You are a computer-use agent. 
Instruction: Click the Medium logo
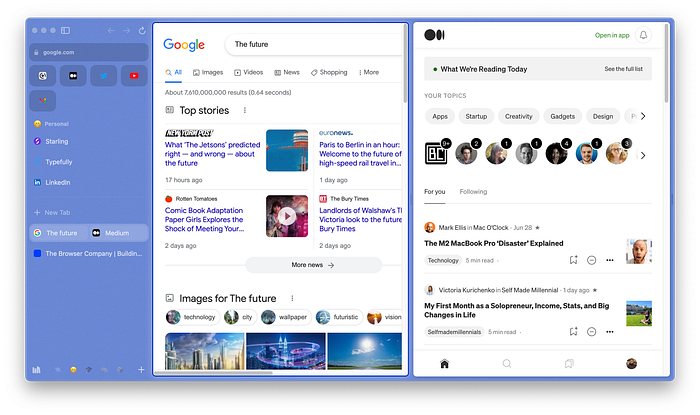click(434, 35)
